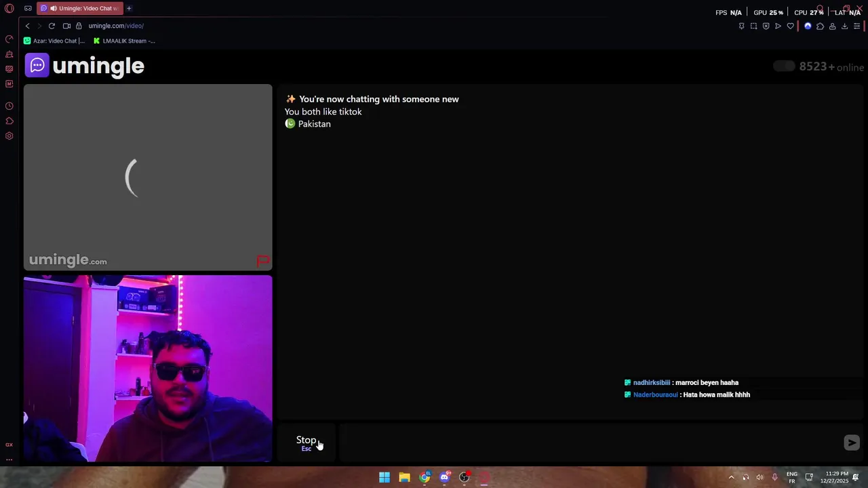This screenshot has width=868, height=488.
Task: Open the Windows Start menu
Action: (384, 477)
